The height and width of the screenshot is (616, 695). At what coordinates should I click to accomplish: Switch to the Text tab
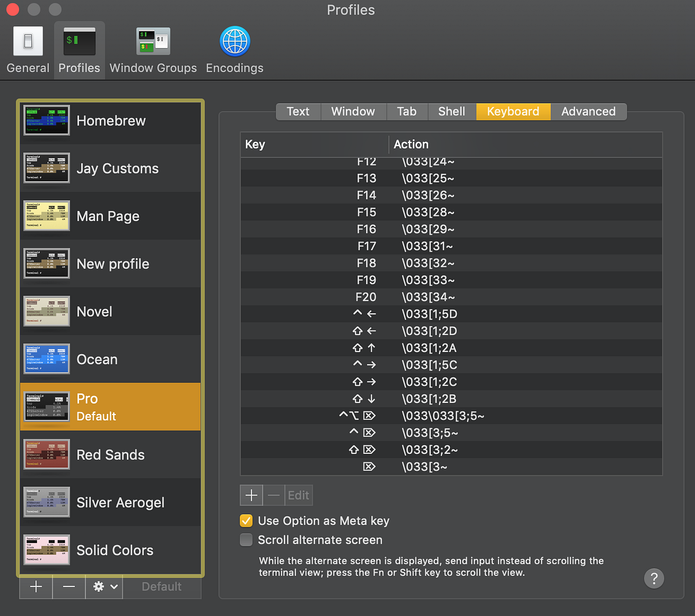click(298, 111)
